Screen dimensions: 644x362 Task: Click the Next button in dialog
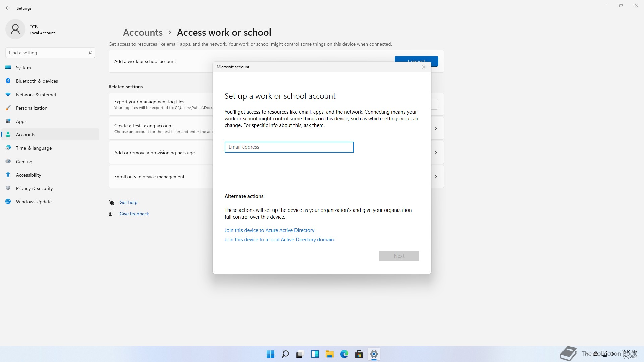399,256
